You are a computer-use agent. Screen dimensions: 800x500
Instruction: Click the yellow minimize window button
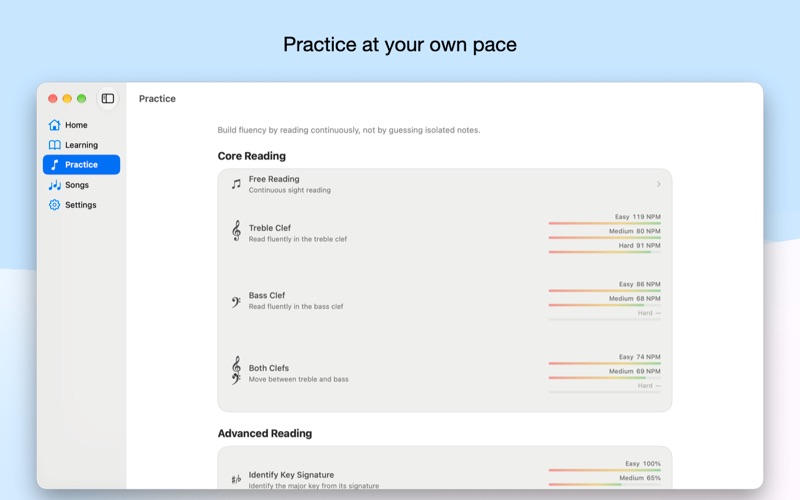pos(67,98)
